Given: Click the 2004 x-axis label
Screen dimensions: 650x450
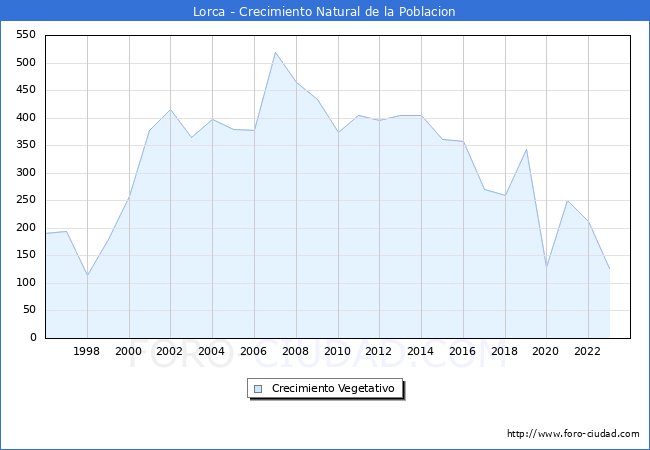Looking at the screenshot, I should click(211, 351).
